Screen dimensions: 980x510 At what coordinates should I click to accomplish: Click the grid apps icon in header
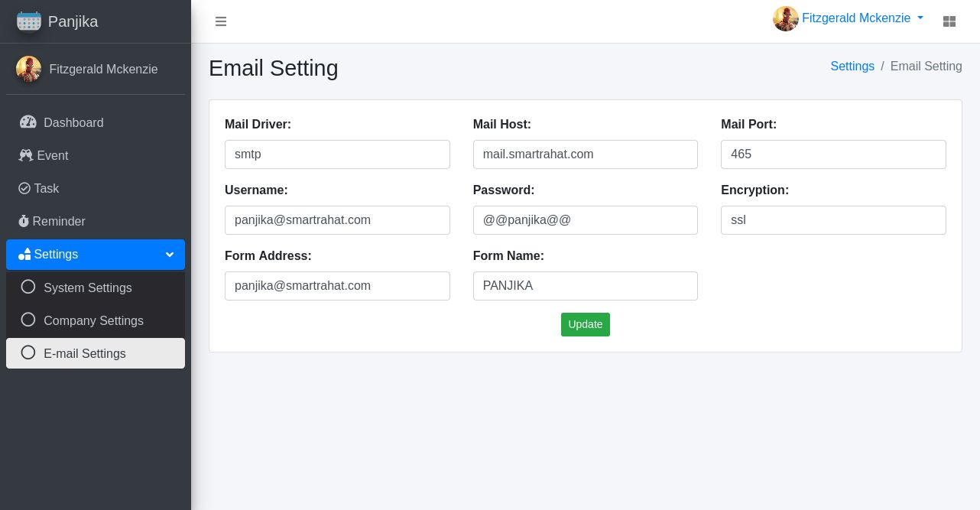(949, 21)
